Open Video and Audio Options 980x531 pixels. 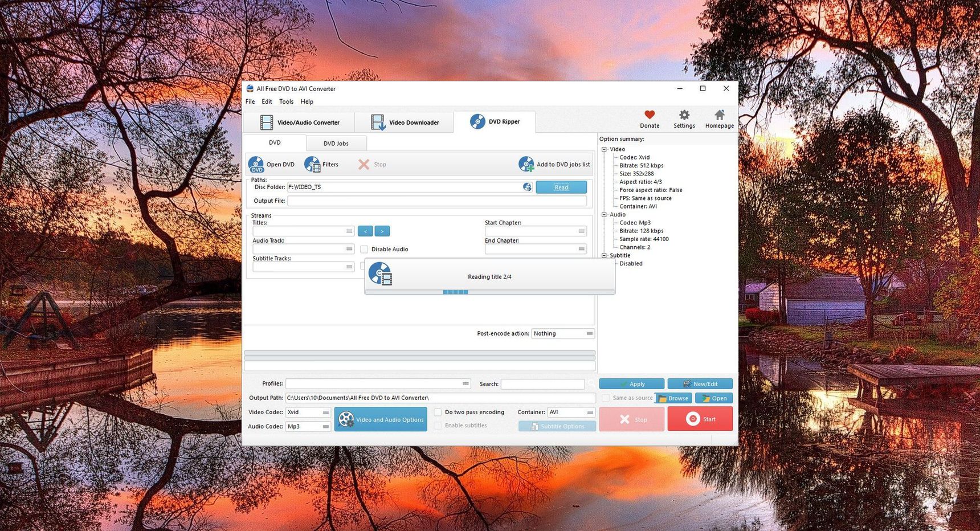click(x=381, y=419)
